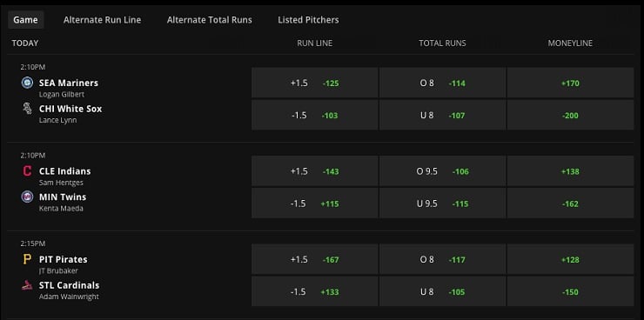Image resolution: width=644 pixels, height=320 pixels.
Task: Pick White Sox moneyline -200
Action: 570,116
